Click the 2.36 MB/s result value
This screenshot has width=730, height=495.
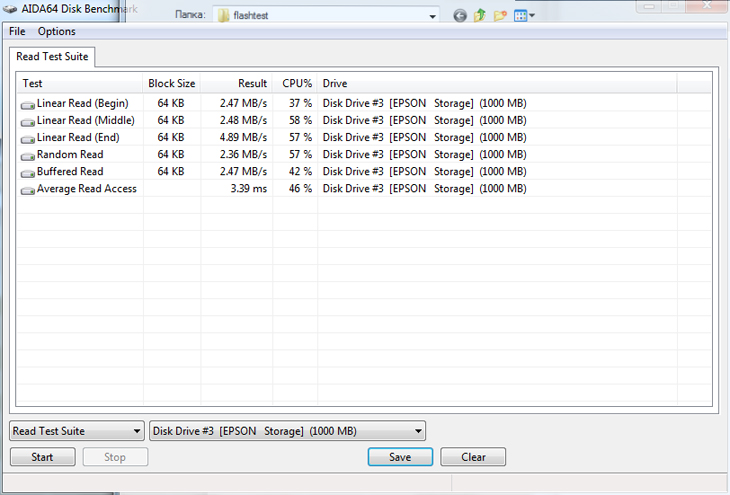(x=243, y=154)
